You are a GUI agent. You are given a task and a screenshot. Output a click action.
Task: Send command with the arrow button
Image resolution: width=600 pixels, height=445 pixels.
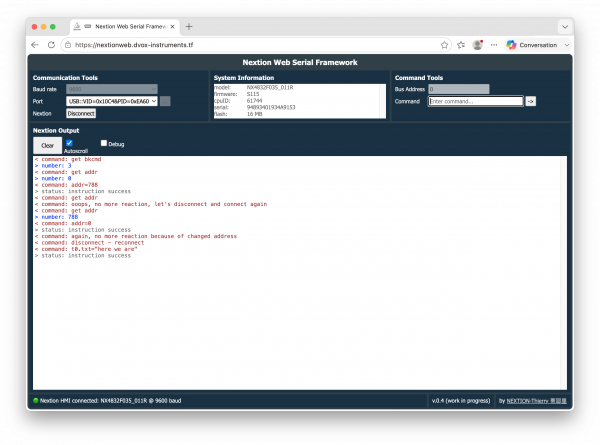(530, 101)
